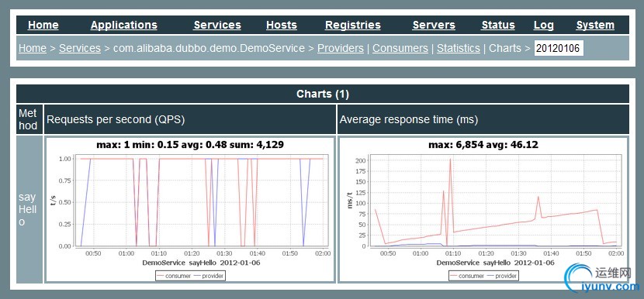Screen dimensions: 644x299
Task: Open the Status menu item
Action: coord(498,25)
